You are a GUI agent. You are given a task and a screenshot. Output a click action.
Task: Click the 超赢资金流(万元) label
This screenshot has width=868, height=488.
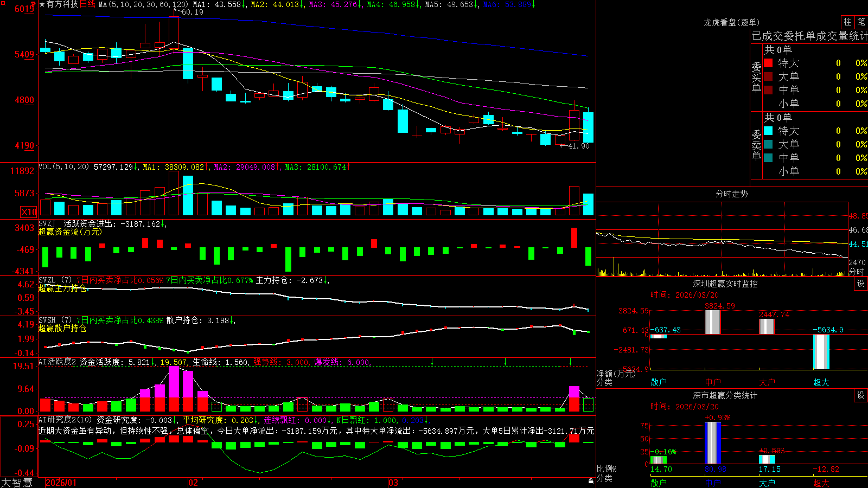tap(70, 232)
